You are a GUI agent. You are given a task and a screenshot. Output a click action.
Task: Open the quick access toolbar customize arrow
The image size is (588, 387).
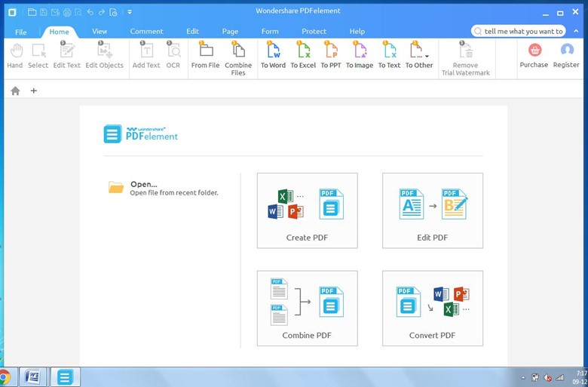click(x=130, y=12)
